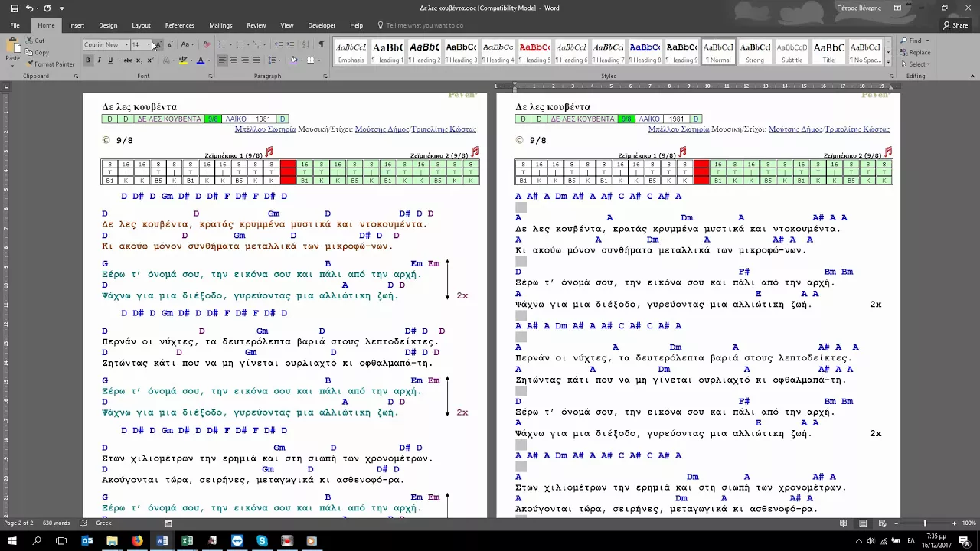The image size is (980, 551).
Task: Click the Greek language indicator in status bar
Action: click(x=103, y=523)
